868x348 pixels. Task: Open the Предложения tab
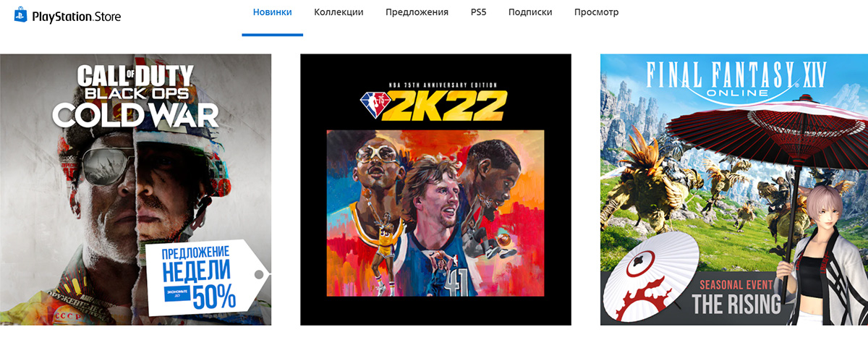click(x=417, y=12)
